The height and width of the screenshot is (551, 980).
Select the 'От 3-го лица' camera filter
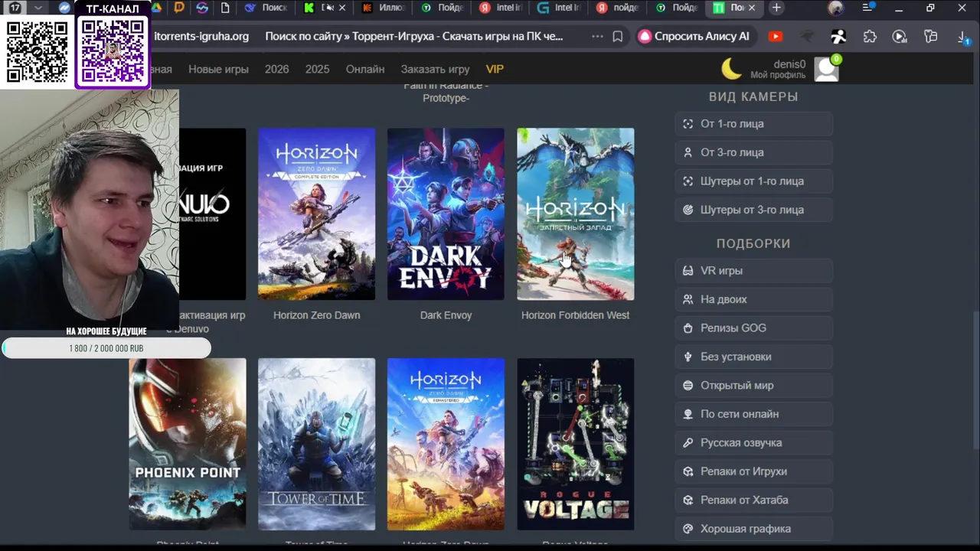pyautogui.click(x=753, y=152)
